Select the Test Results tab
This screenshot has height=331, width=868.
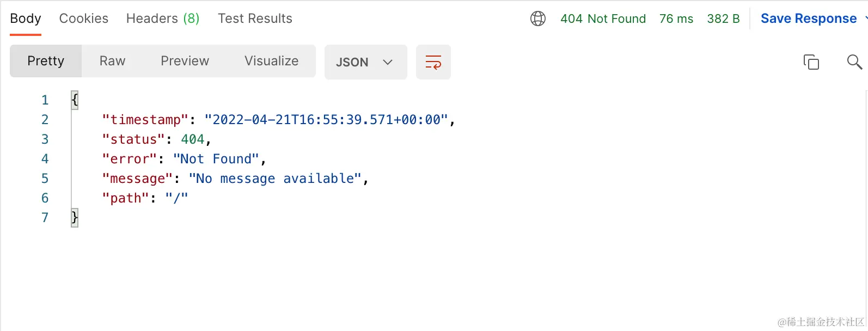[x=255, y=19]
